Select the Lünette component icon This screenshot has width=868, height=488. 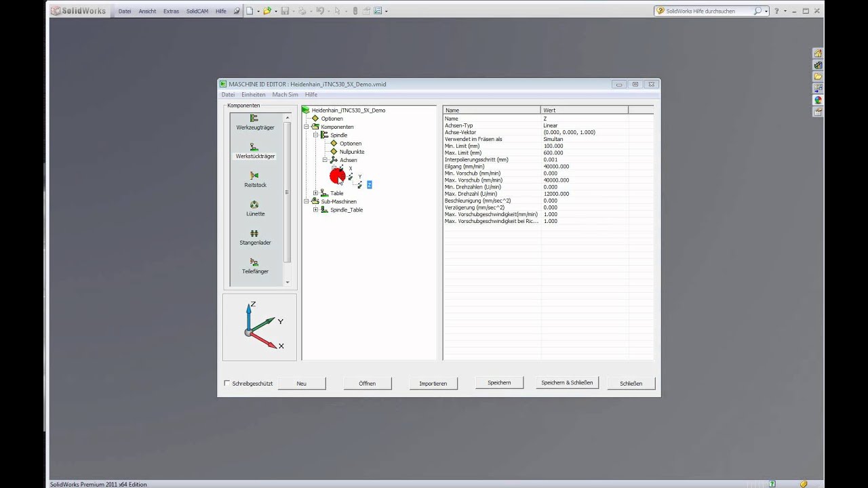254,204
